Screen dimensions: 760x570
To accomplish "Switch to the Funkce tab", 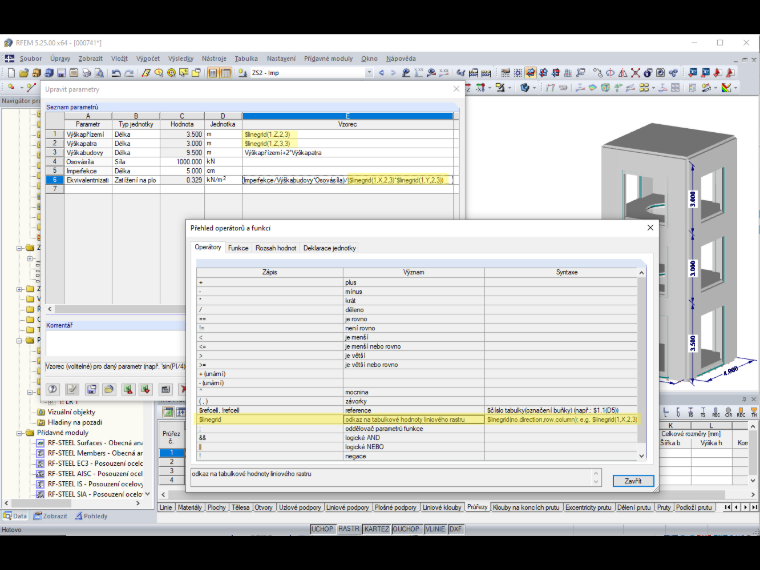I will (238, 248).
